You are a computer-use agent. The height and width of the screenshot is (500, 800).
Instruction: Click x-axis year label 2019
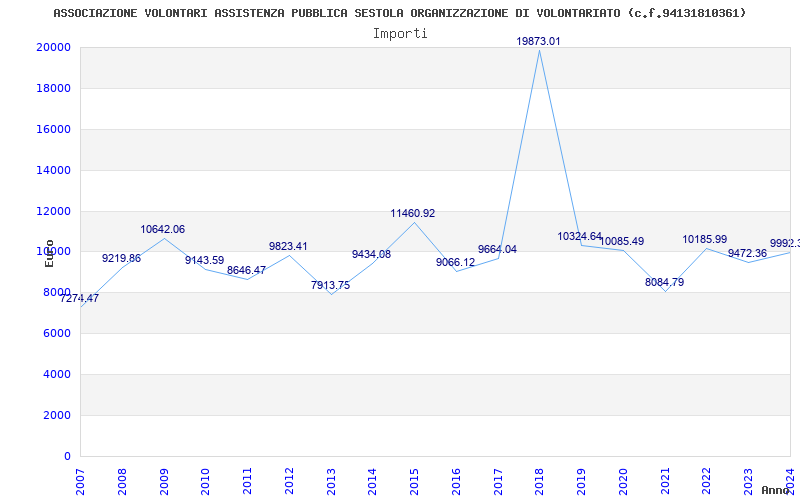pyautogui.click(x=582, y=482)
